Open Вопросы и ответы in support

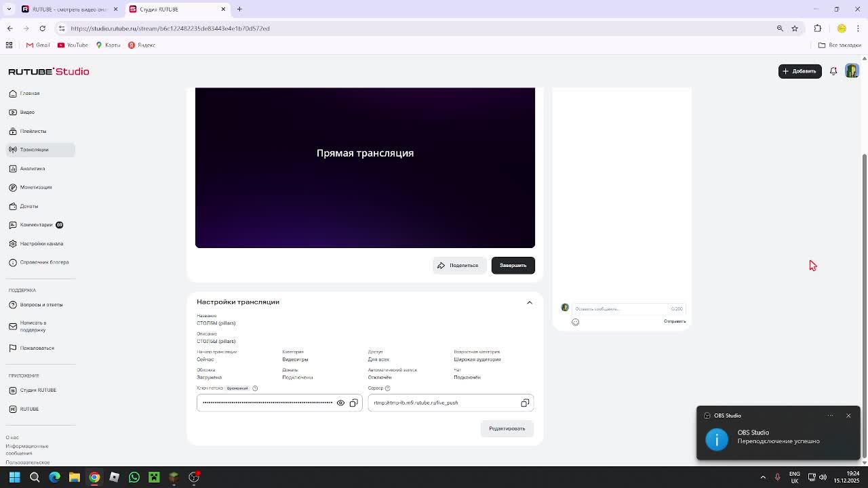[36, 305]
